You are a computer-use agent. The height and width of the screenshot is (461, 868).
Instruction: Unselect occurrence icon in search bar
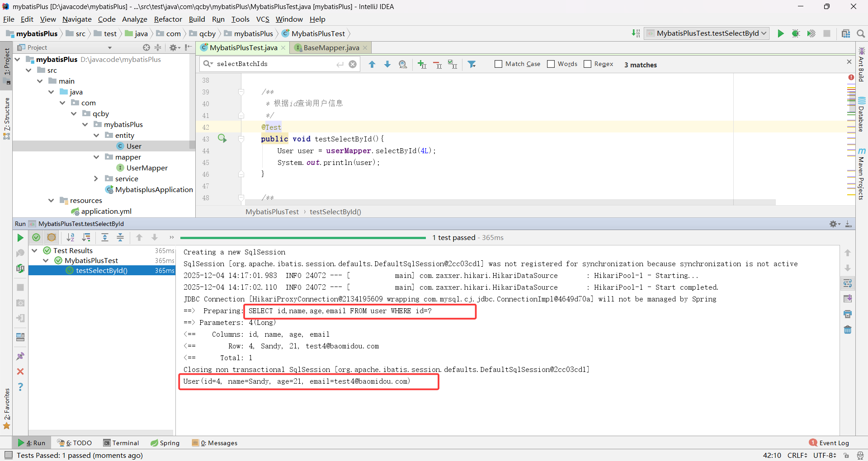[x=437, y=64]
